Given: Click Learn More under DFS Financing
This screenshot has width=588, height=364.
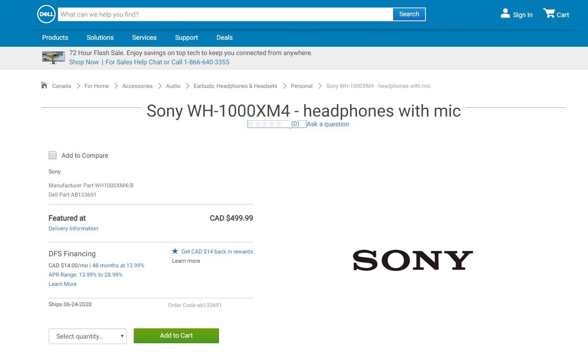Looking at the screenshot, I should 63,284.
